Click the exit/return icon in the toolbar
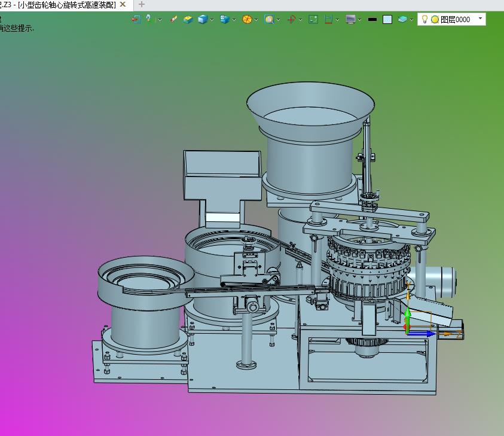The height and width of the screenshot is (436, 504). (x=136, y=20)
